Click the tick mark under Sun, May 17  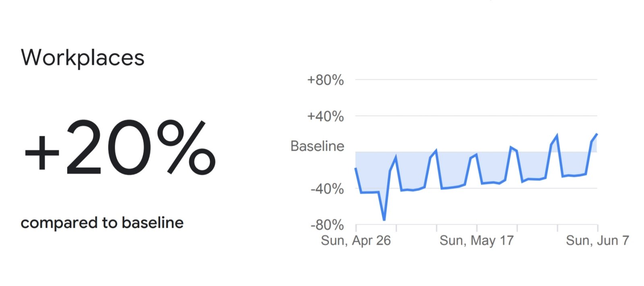point(477,228)
